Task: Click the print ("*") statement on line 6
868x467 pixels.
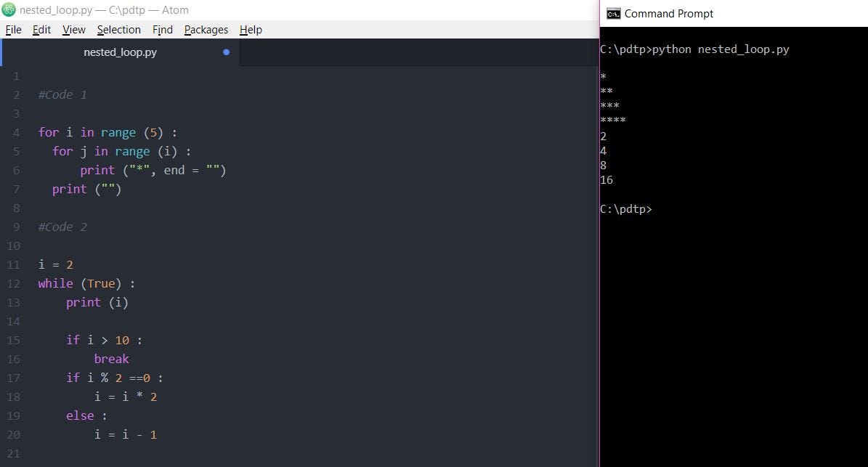Action: click(x=153, y=170)
